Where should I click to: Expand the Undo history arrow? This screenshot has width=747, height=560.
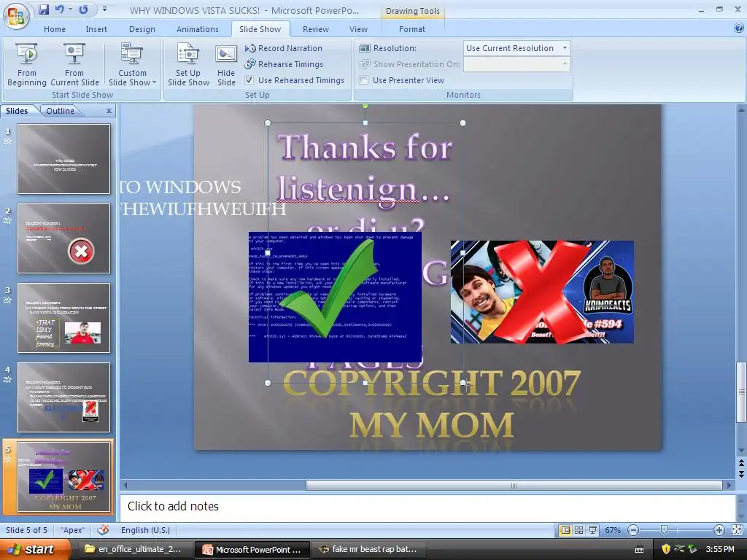coord(70,9)
